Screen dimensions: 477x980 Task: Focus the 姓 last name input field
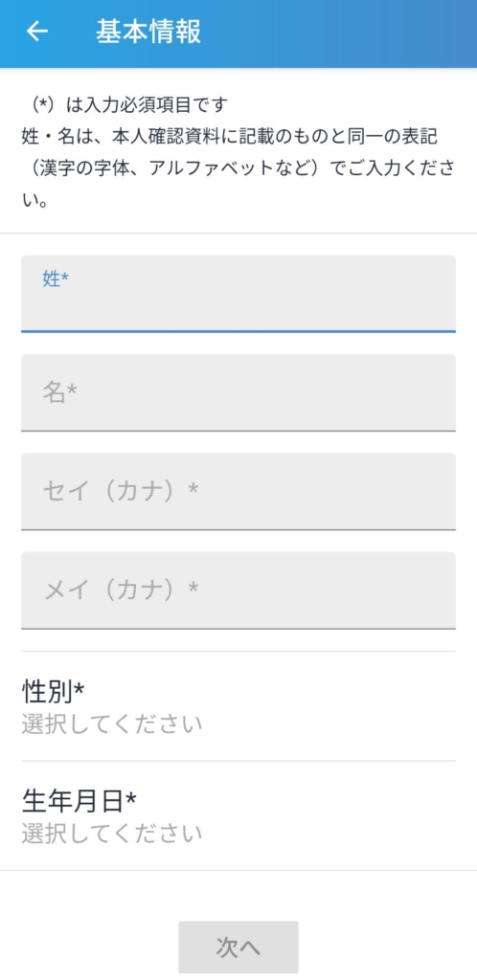tap(238, 293)
